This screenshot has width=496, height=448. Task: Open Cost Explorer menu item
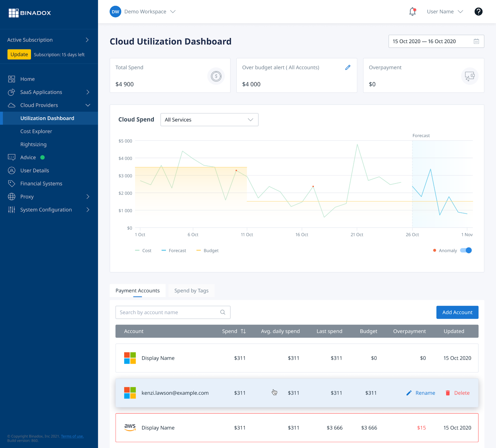coord(36,131)
